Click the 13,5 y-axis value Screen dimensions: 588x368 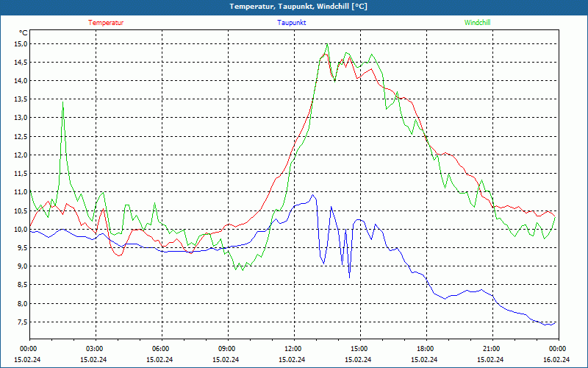[x=21, y=99]
